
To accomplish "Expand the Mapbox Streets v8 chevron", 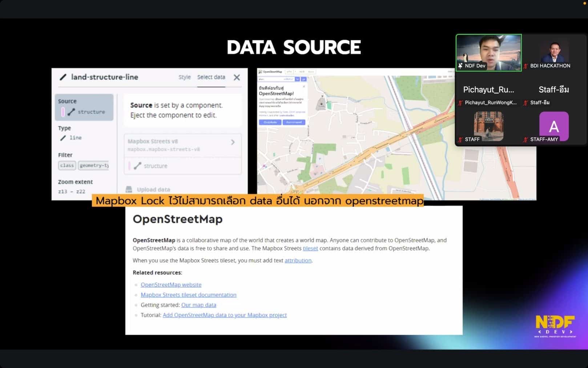I will click(233, 142).
